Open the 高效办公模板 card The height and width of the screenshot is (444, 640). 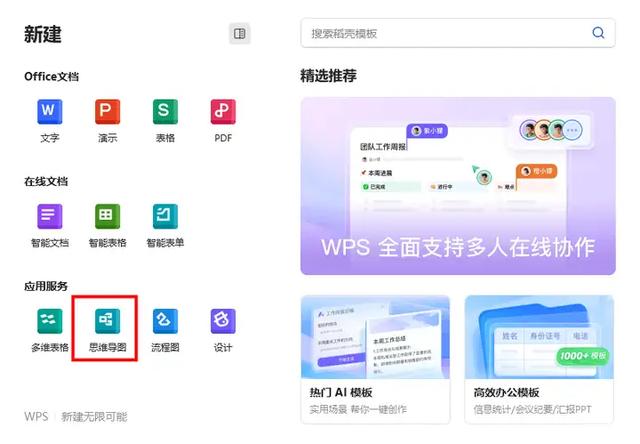(x=539, y=360)
